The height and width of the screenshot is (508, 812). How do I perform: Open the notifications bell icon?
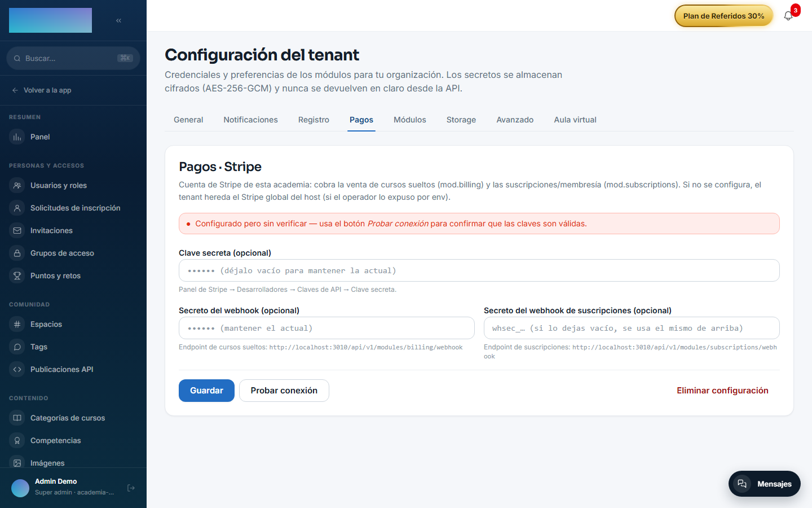788,16
